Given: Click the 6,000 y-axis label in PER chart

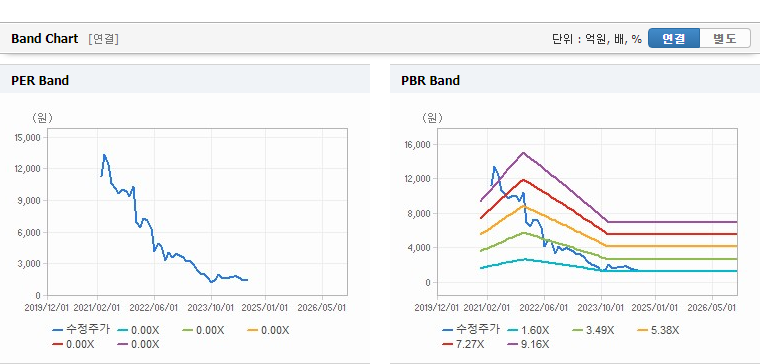Looking at the screenshot, I should pos(30,232).
